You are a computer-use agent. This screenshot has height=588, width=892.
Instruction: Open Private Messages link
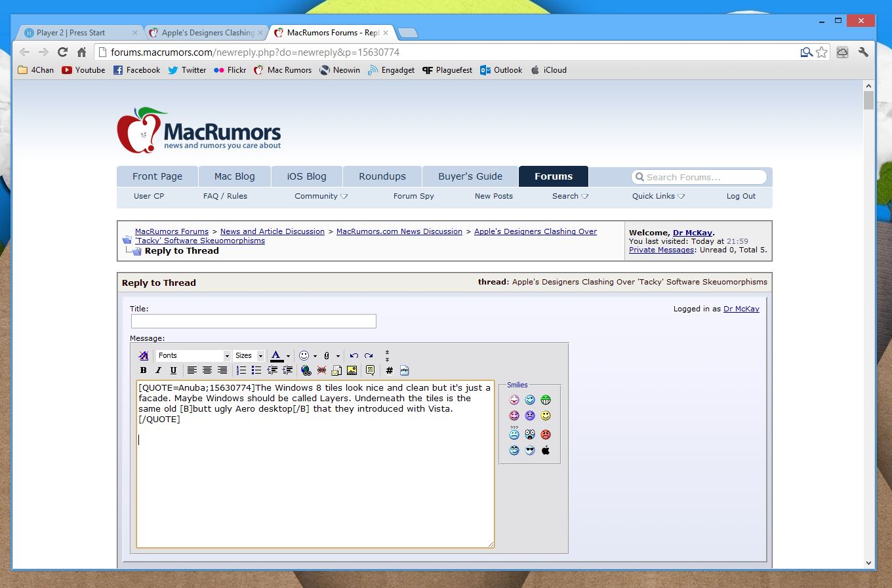pyautogui.click(x=661, y=250)
